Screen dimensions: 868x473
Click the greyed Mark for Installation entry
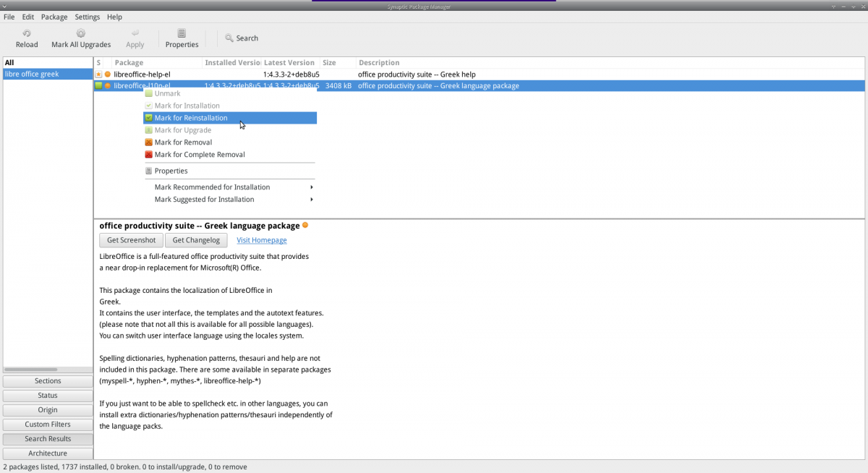pos(230,106)
